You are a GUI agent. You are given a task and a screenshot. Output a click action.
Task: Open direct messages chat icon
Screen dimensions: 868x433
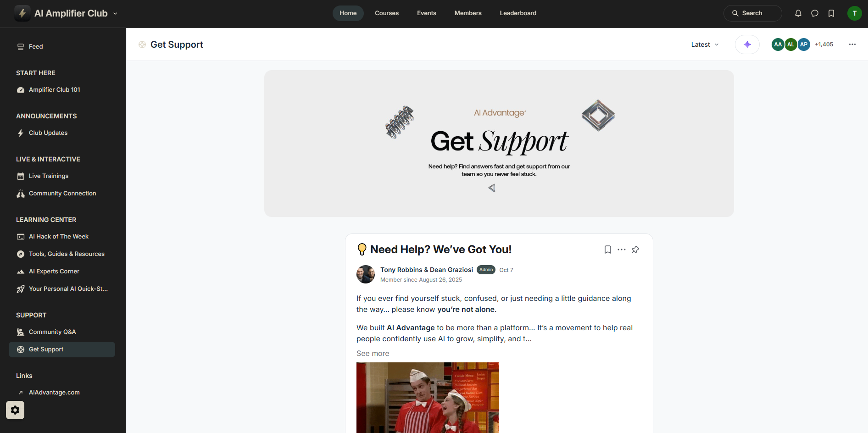coord(815,13)
